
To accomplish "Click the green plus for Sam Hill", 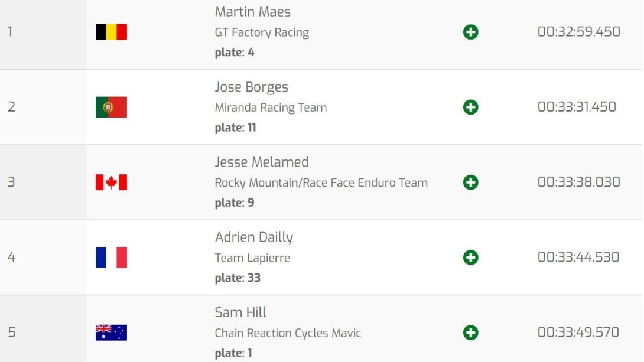I will (x=470, y=332).
